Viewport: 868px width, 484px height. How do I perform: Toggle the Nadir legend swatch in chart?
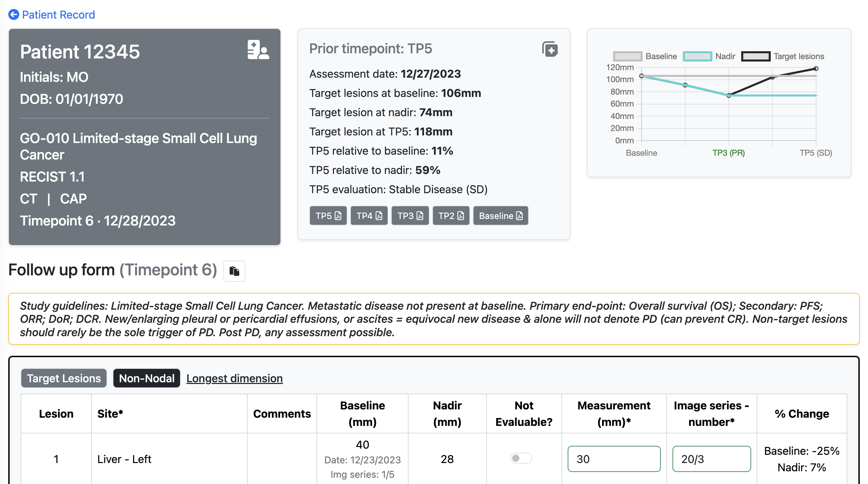click(x=697, y=56)
